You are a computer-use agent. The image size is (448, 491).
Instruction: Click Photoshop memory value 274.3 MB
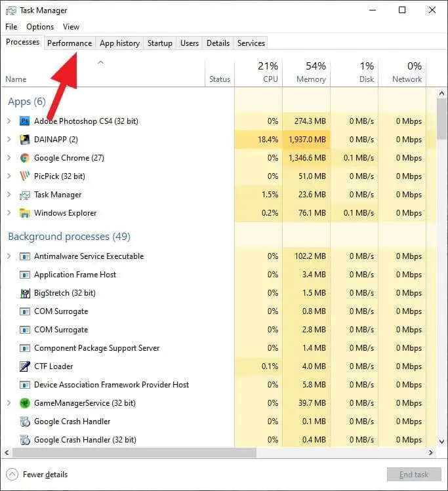tap(310, 121)
